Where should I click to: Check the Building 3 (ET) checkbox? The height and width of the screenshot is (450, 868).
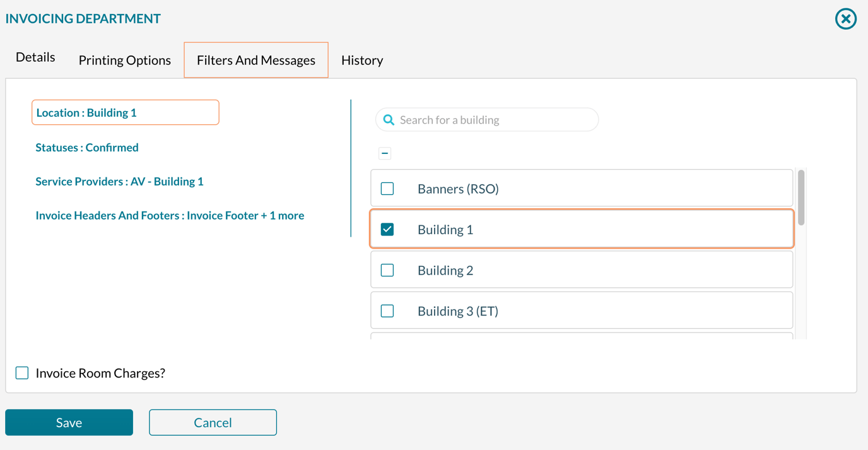[x=387, y=310]
